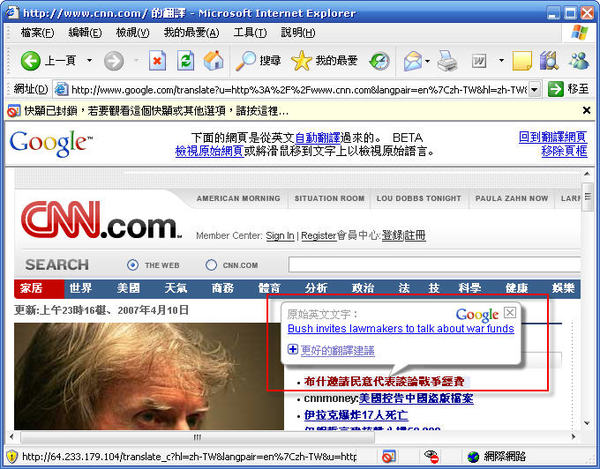
Task: Open the 說明(H) menu
Action: (298, 33)
